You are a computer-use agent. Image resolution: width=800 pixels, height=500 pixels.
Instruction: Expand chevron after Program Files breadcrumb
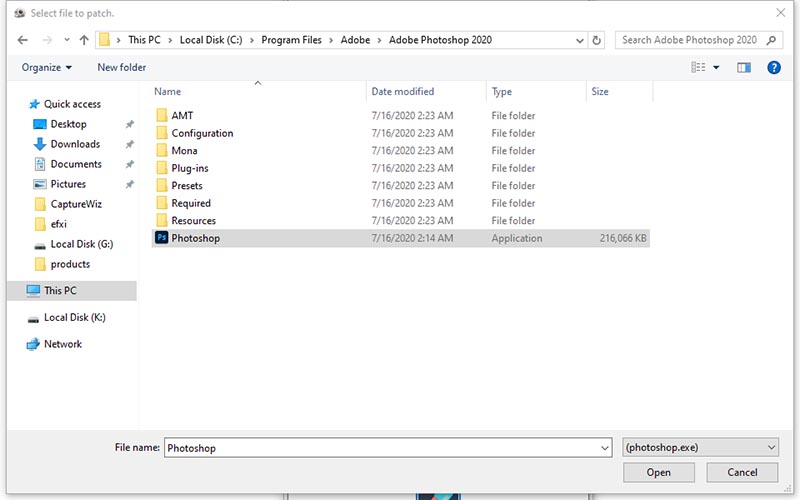point(331,40)
